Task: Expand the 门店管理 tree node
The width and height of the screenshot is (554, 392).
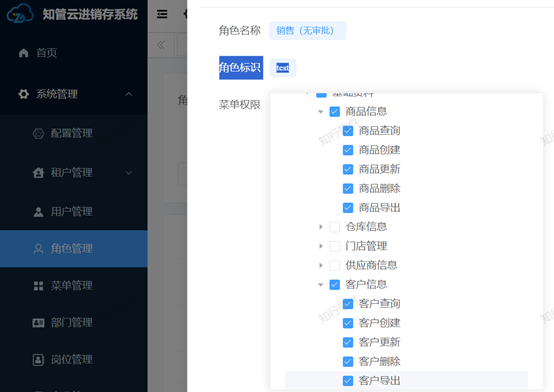Action: 321,246
